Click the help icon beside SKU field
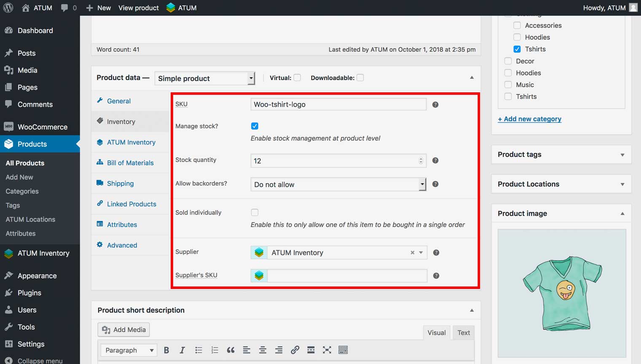The width and height of the screenshot is (641, 364). click(x=435, y=105)
